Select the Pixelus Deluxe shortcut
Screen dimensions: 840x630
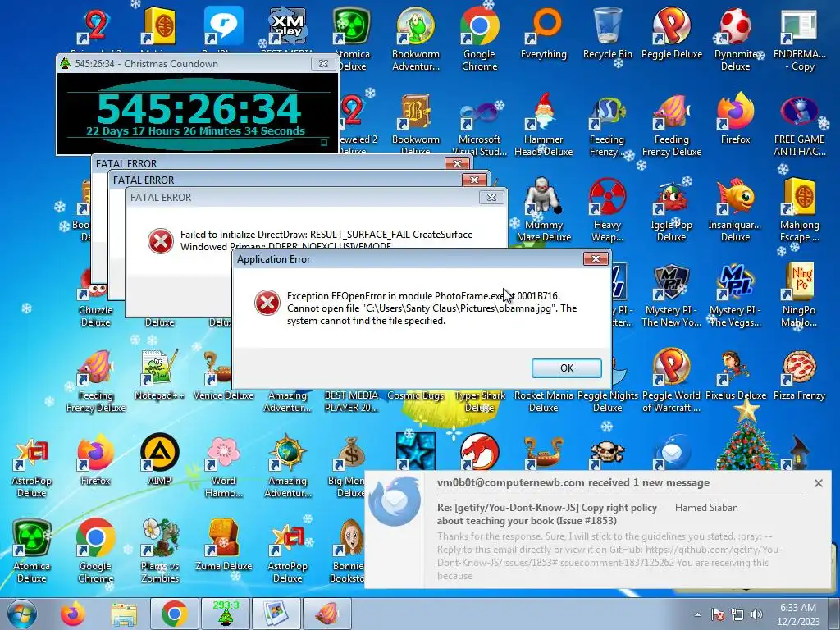(735, 375)
